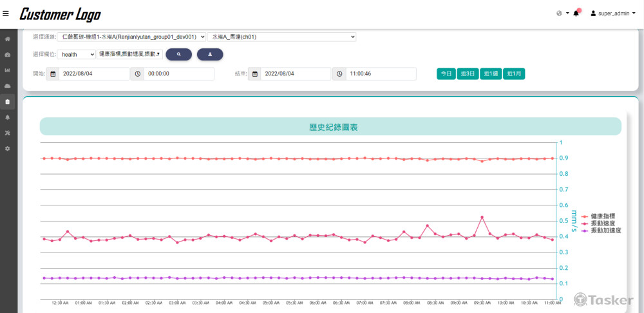The height and width of the screenshot is (313, 644).
Task: Click the notification bell in header
Action: [576, 13]
